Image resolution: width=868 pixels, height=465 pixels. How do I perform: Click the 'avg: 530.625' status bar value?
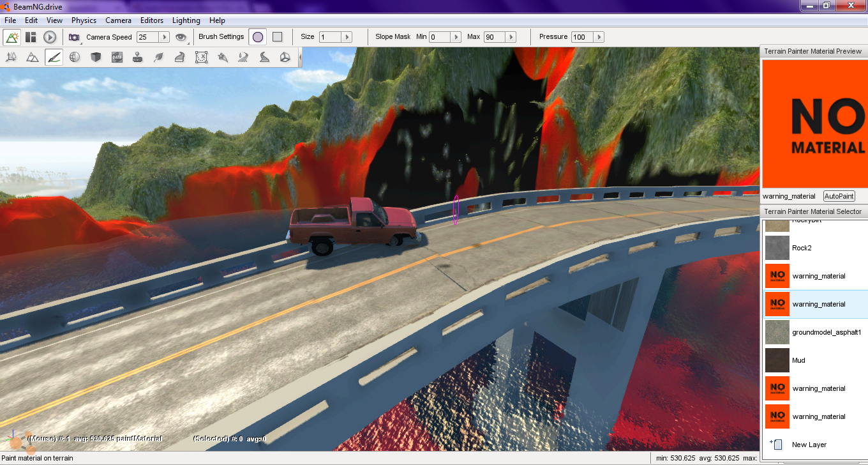coord(717,458)
